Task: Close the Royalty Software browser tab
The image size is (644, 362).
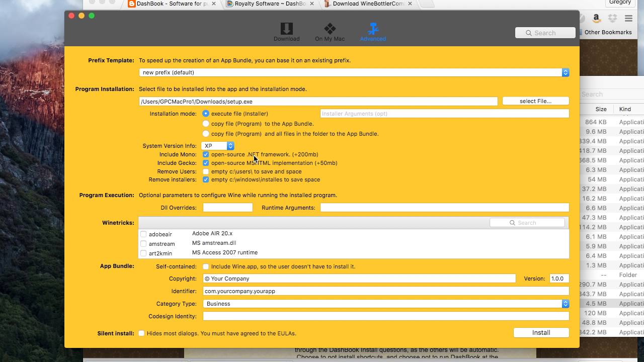Action: (x=312, y=4)
